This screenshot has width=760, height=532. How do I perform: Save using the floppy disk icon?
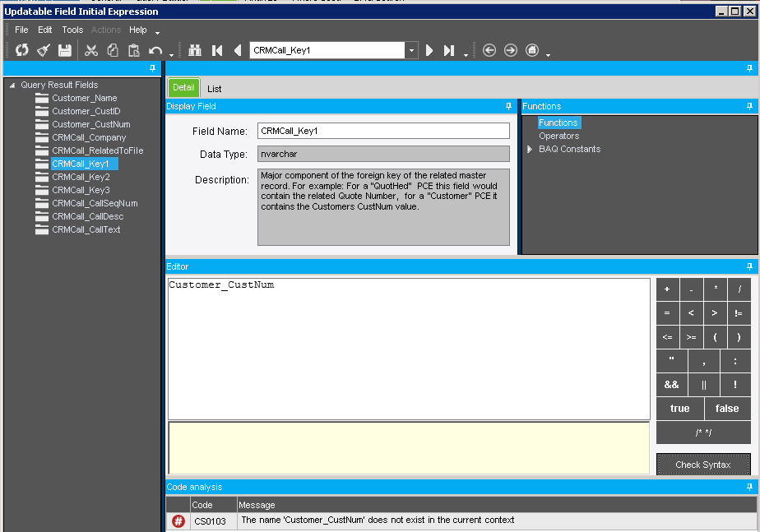coord(64,50)
